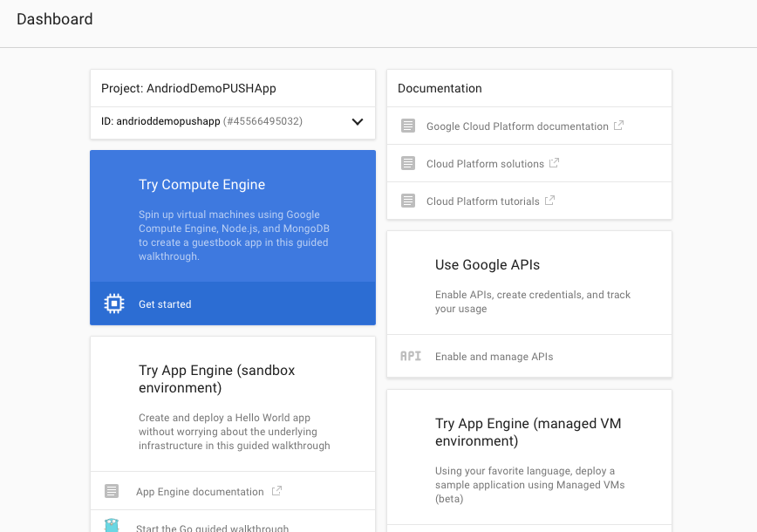Open the App Engine documentation link
This screenshot has width=757, height=532.
point(200,492)
